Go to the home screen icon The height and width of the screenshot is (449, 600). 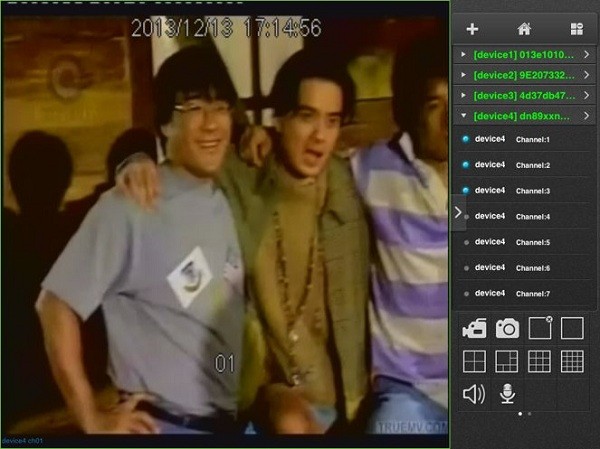[524, 29]
